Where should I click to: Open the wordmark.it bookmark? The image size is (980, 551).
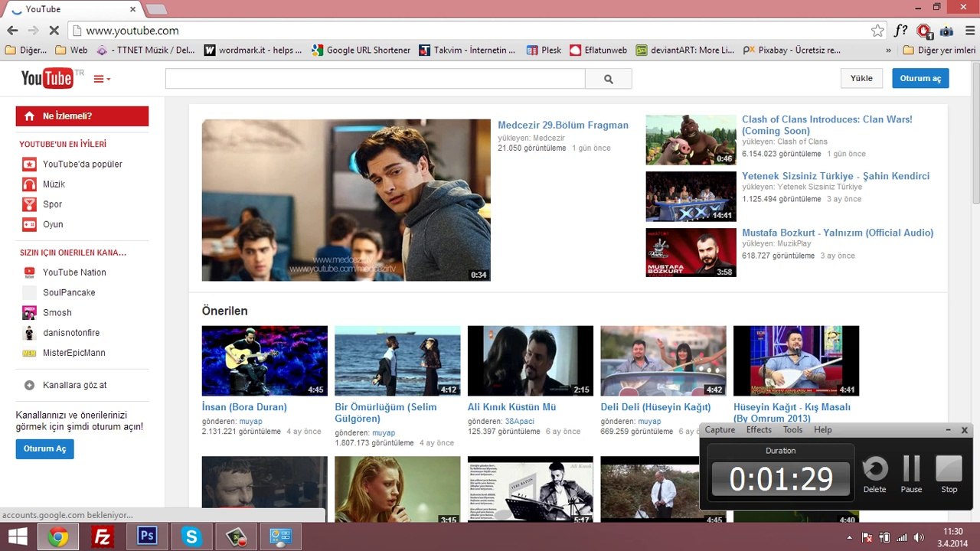[253, 51]
